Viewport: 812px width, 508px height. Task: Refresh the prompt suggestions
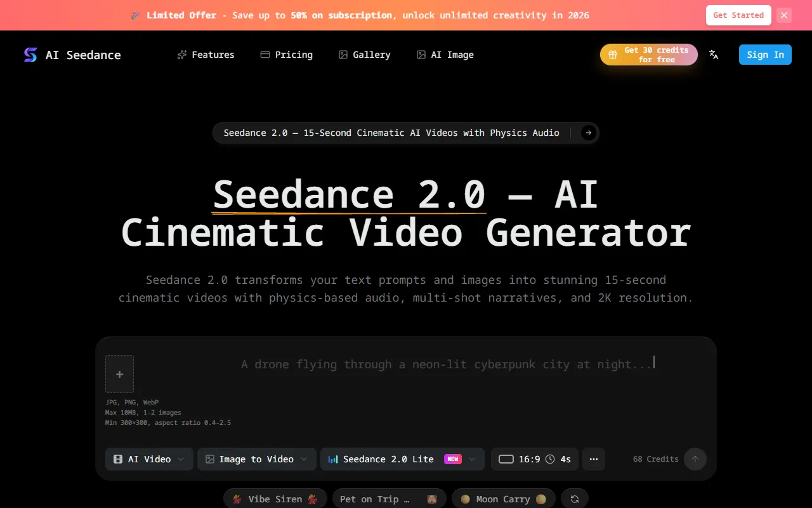coord(574,499)
